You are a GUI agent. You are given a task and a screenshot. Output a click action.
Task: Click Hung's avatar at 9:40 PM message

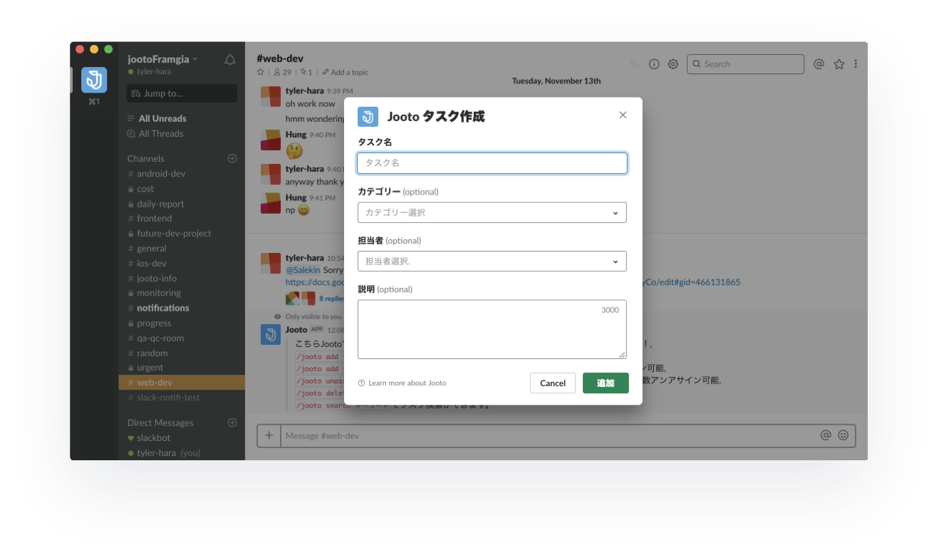point(271,140)
